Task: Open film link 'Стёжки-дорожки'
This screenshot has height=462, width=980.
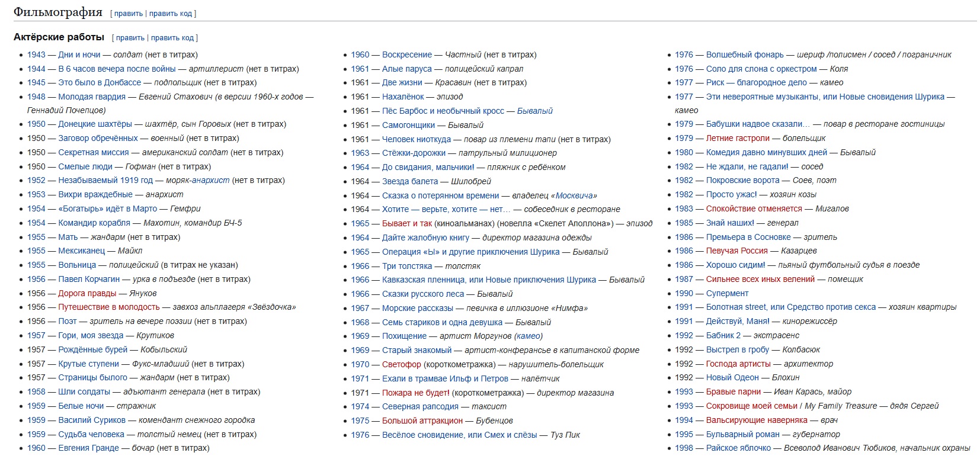Action: [414, 153]
